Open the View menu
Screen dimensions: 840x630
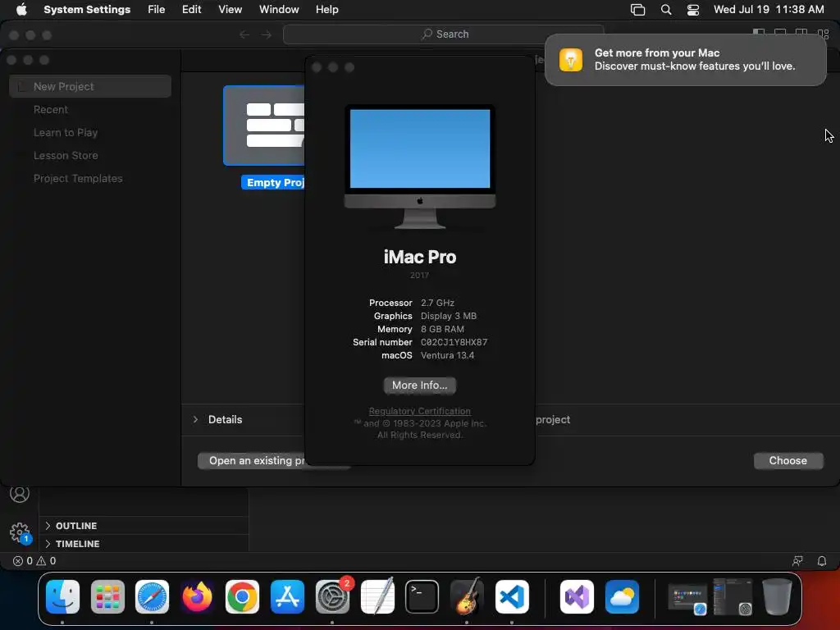pyautogui.click(x=230, y=10)
